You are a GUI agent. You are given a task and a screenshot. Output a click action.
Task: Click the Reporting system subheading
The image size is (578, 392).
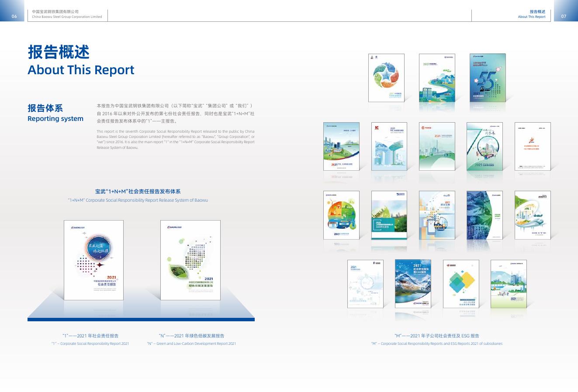(55, 119)
